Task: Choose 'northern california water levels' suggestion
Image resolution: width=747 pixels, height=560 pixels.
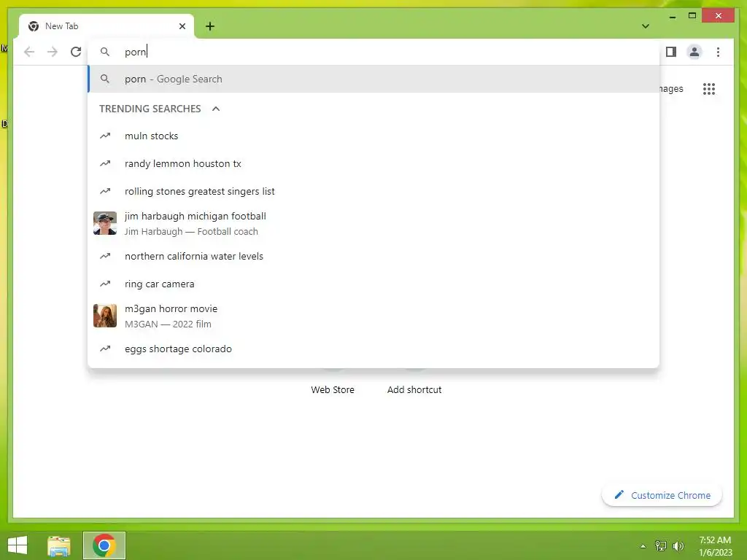Action: pyautogui.click(x=374, y=256)
